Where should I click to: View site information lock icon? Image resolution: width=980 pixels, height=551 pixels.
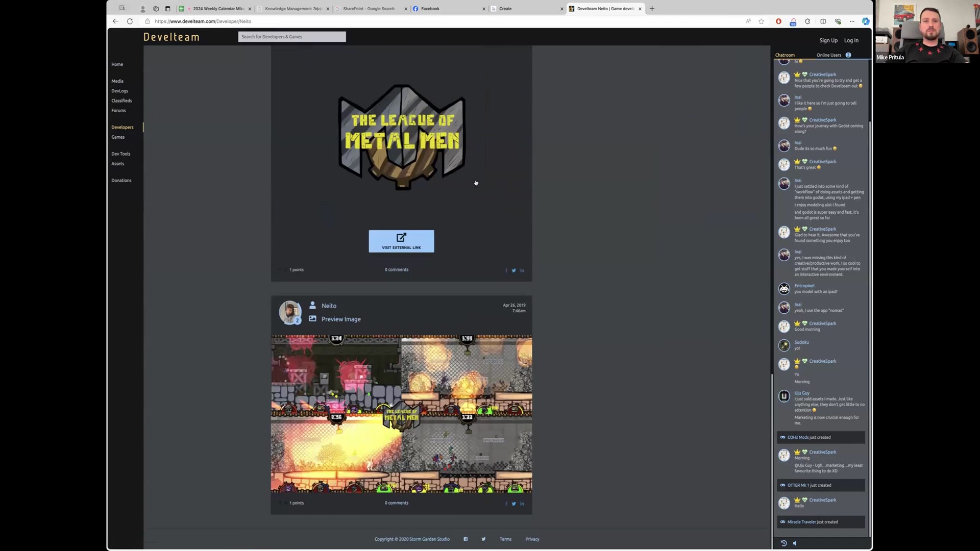[x=148, y=21]
